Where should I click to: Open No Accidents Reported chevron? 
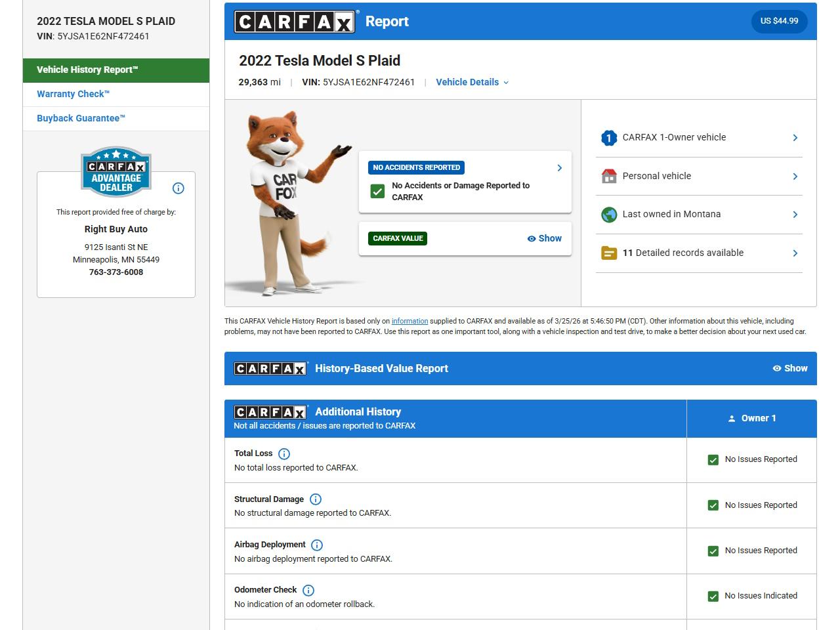click(x=559, y=168)
